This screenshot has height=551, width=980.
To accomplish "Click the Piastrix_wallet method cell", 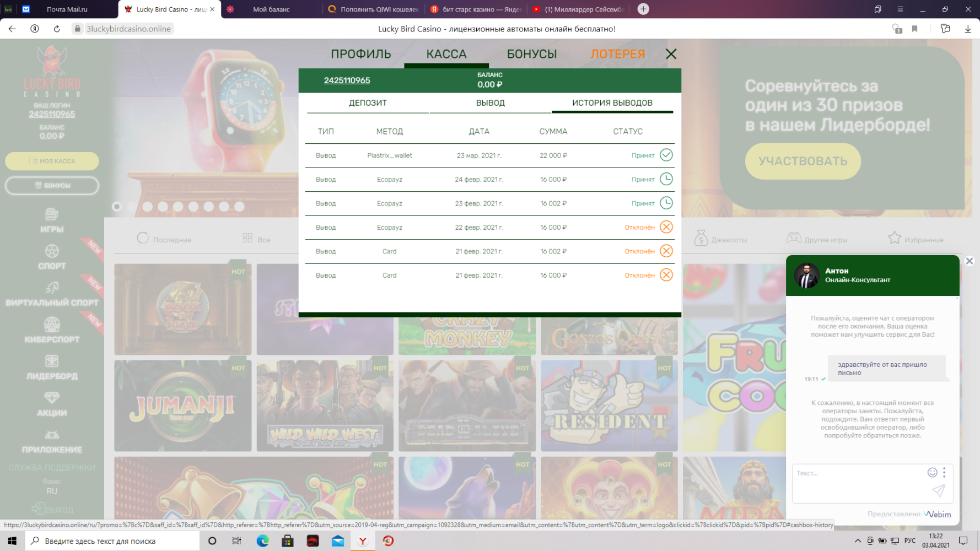I will point(390,155).
